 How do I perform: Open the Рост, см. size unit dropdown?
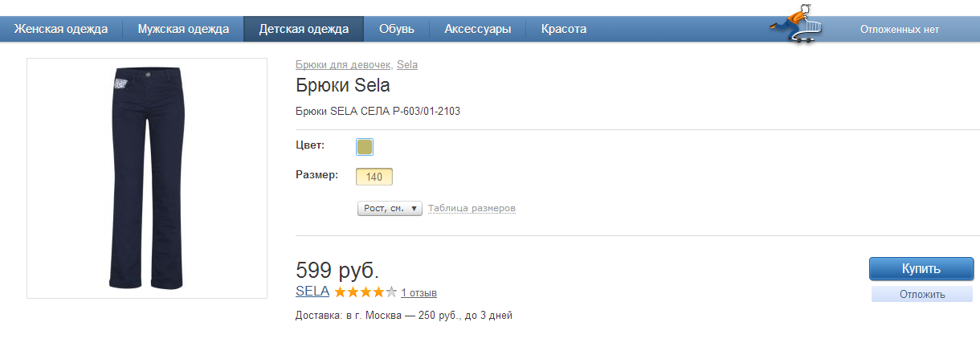point(390,209)
